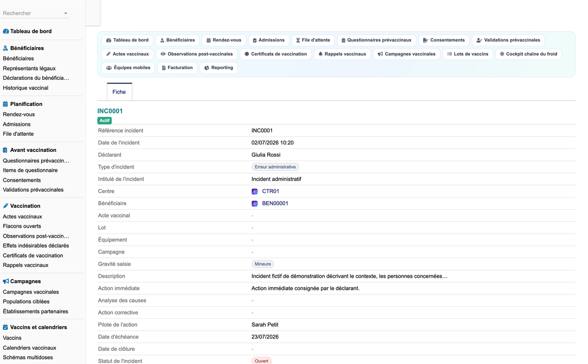Open Actes vaccinaux in the sidebar
588x364 pixels.
23,217
